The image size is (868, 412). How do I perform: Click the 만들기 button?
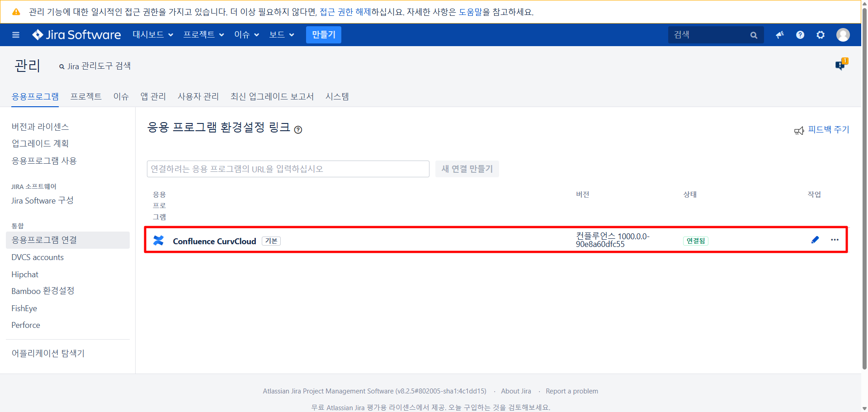(x=324, y=35)
